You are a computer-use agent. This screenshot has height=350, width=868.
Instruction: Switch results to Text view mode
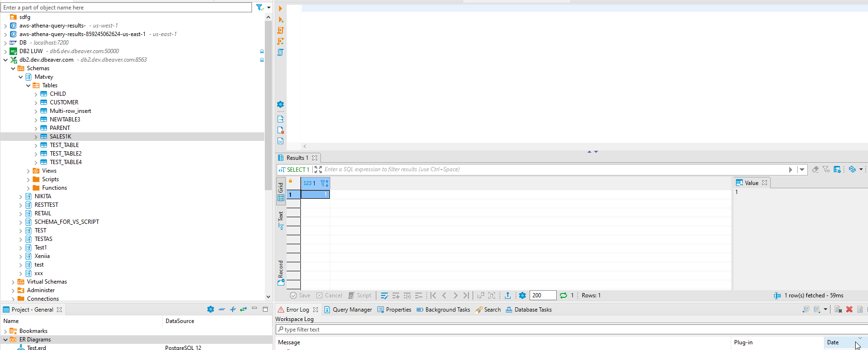[x=281, y=221]
